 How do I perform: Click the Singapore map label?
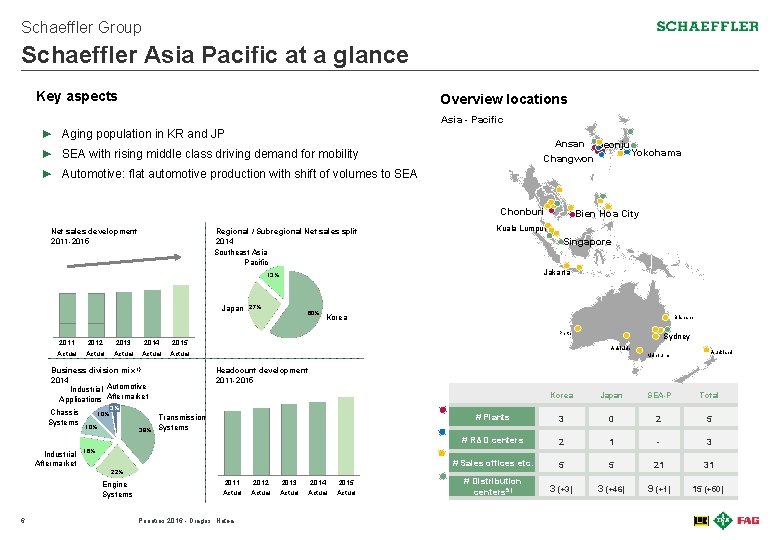[587, 242]
